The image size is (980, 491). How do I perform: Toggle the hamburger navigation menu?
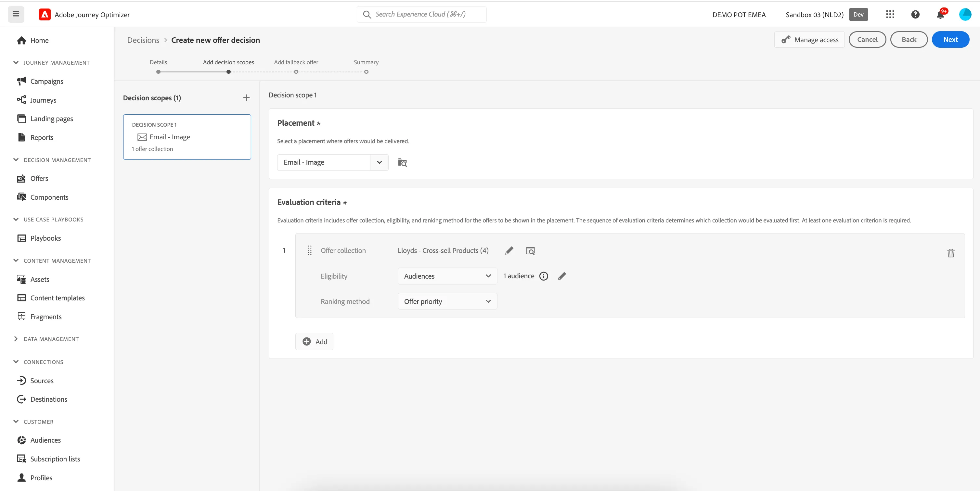click(16, 15)
